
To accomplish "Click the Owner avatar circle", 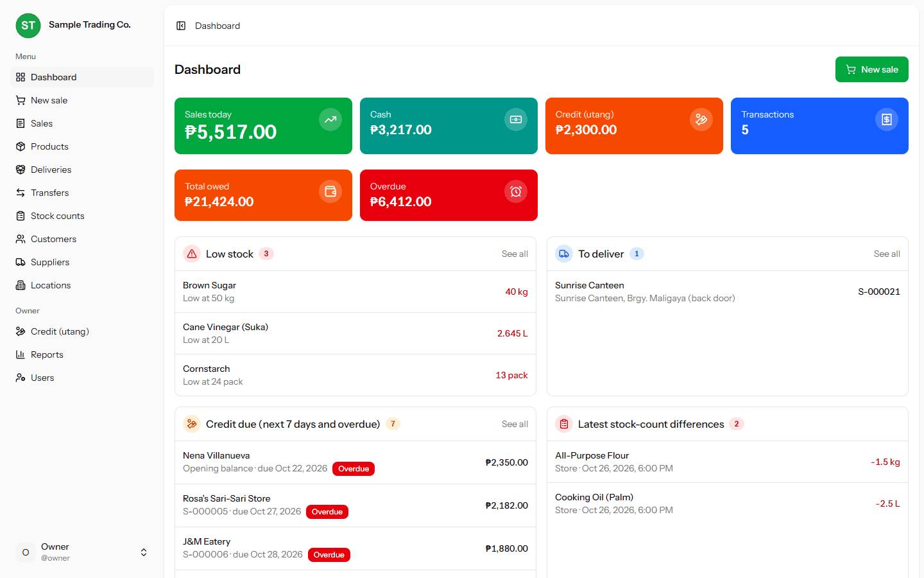I will 26,552.
